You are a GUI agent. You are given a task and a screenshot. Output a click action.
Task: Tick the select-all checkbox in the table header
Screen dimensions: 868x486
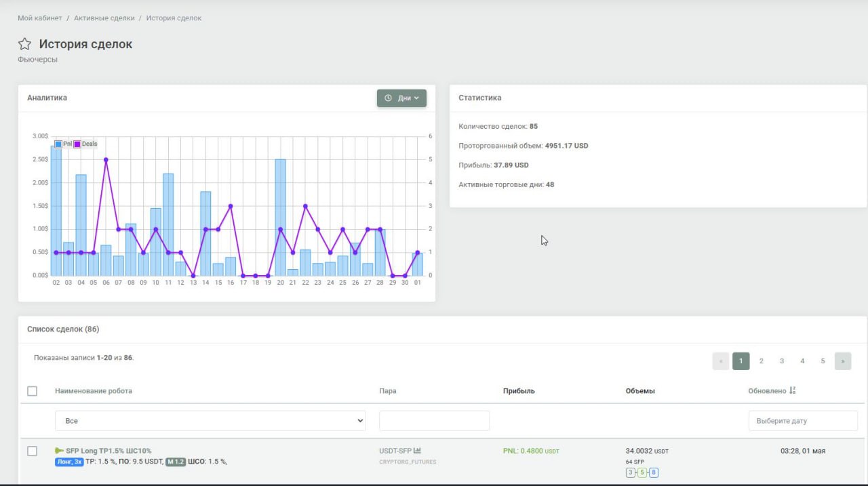(32, 391)
